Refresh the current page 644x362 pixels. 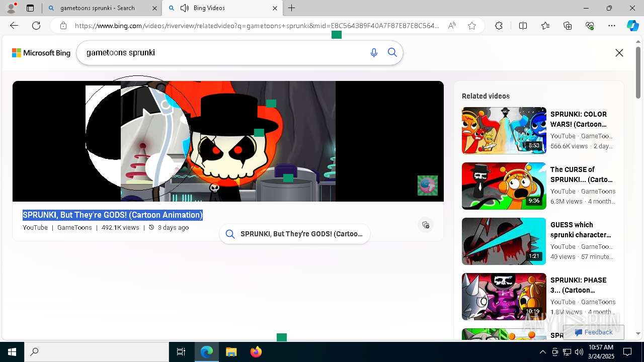(x=36, y=26)
